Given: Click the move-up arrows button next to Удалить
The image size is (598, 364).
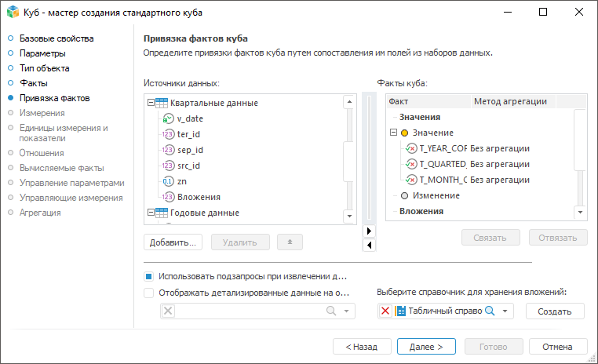Looking at the screenshot, I should [290, 242].
